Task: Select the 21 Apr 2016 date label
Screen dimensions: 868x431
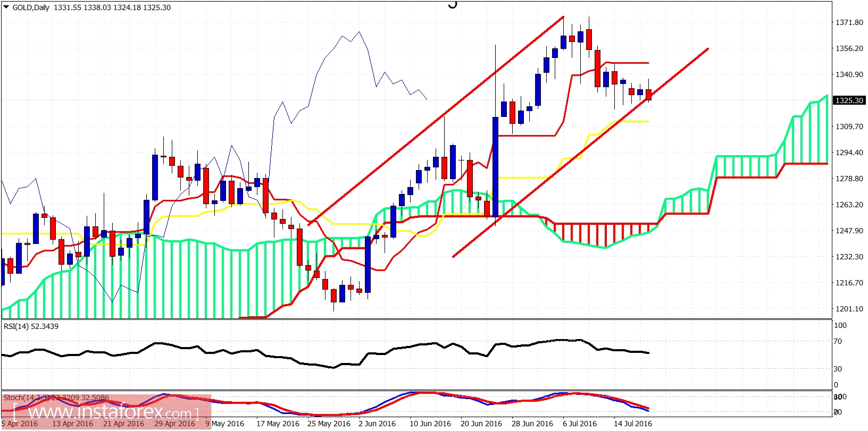Action: (123, 424)
